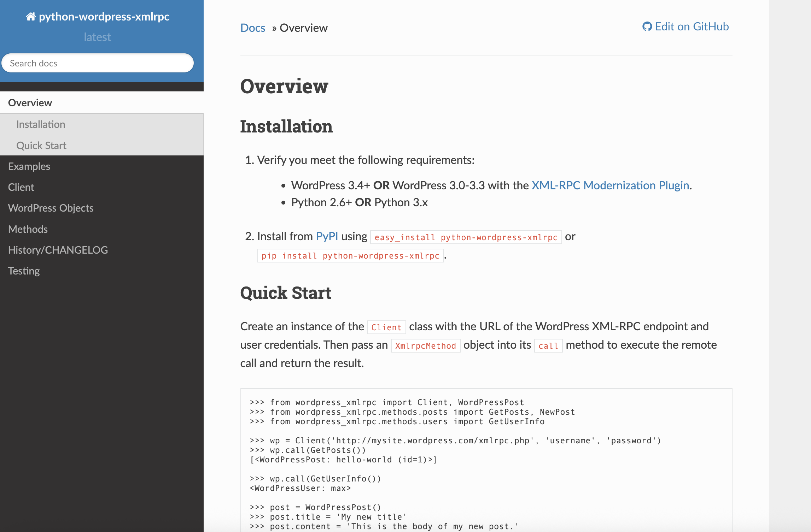View the History/CHANGELOG page

click(x=102, y=250)
